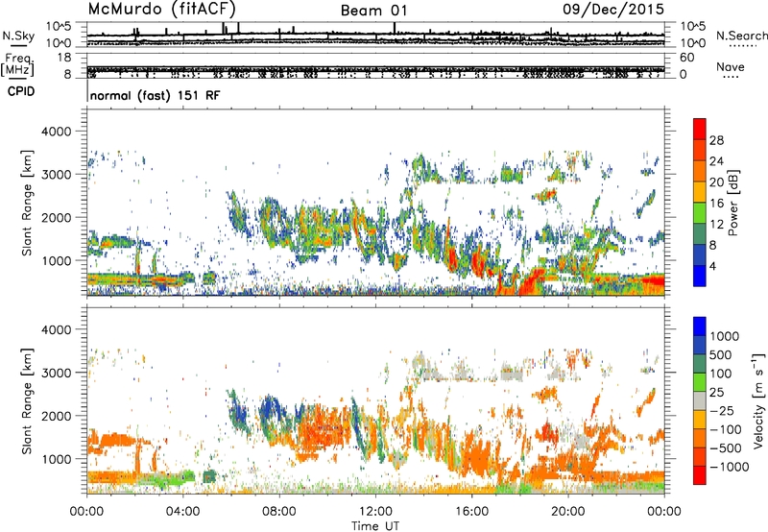Pick the red bottom velocity colorbar segment

(x=700, y=475)
